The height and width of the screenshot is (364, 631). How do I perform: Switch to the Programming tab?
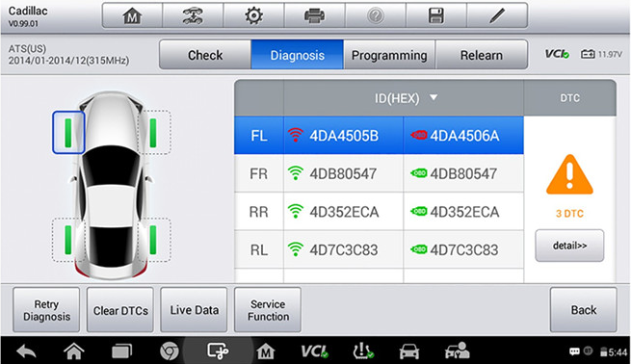[x=389, y=55]
